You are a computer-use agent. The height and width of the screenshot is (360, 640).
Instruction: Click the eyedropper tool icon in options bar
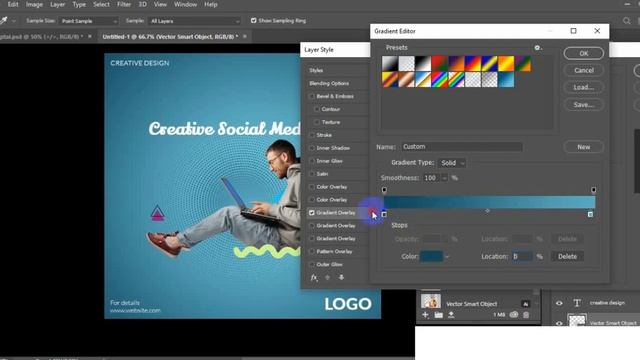(x=4, y=20)
